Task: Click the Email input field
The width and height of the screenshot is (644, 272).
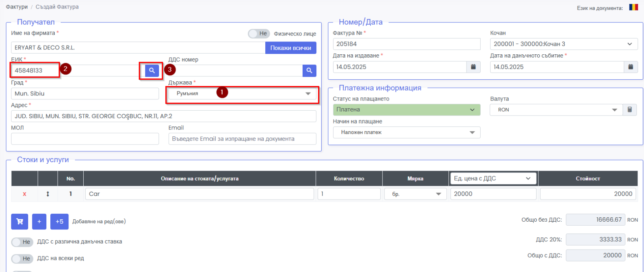Action: [242, 139]
